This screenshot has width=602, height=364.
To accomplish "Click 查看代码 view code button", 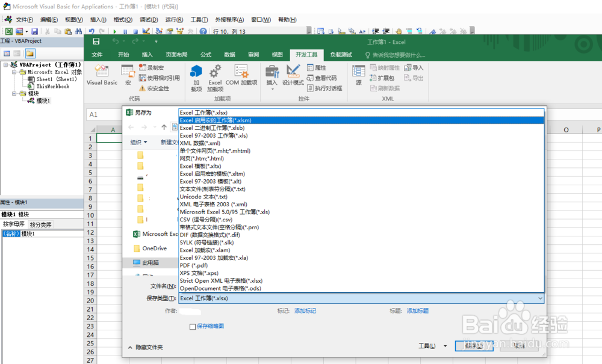I will 321,78.
